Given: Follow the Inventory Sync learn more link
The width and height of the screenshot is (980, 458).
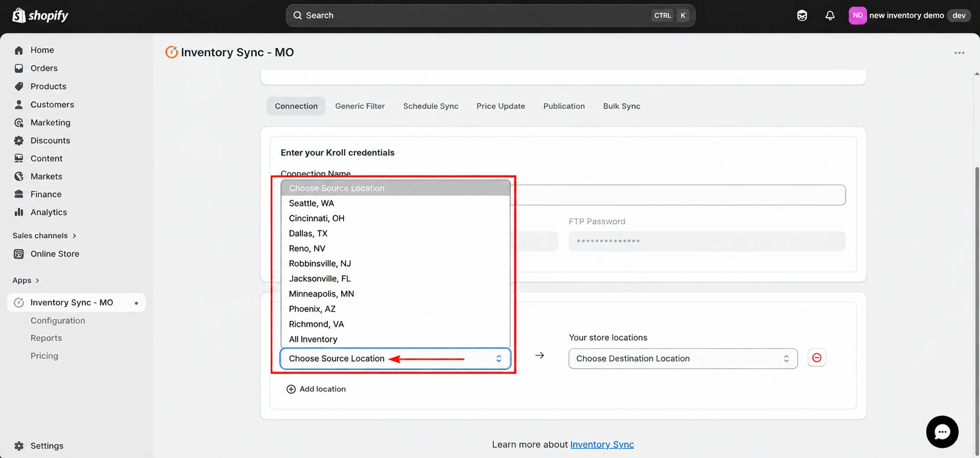Looking at the screenshot, I should (x=602, y=445).
